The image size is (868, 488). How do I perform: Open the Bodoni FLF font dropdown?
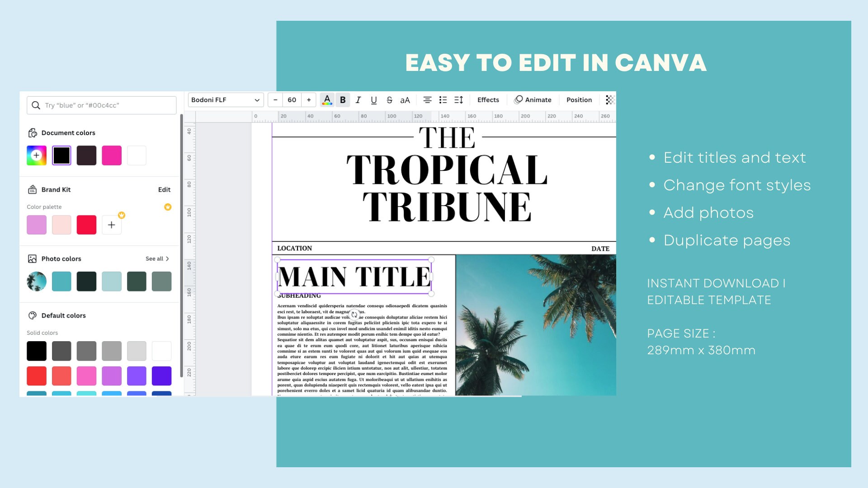(226, 100)
